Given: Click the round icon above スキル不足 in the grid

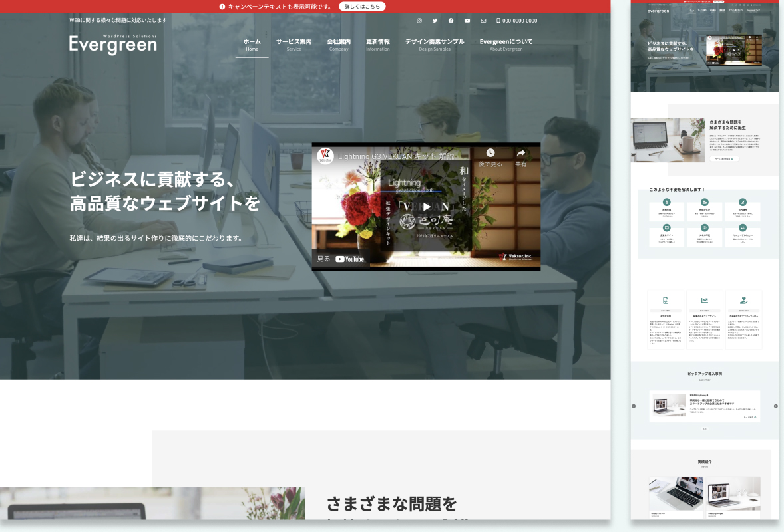Looking at the screenshot, I should 705,228.
